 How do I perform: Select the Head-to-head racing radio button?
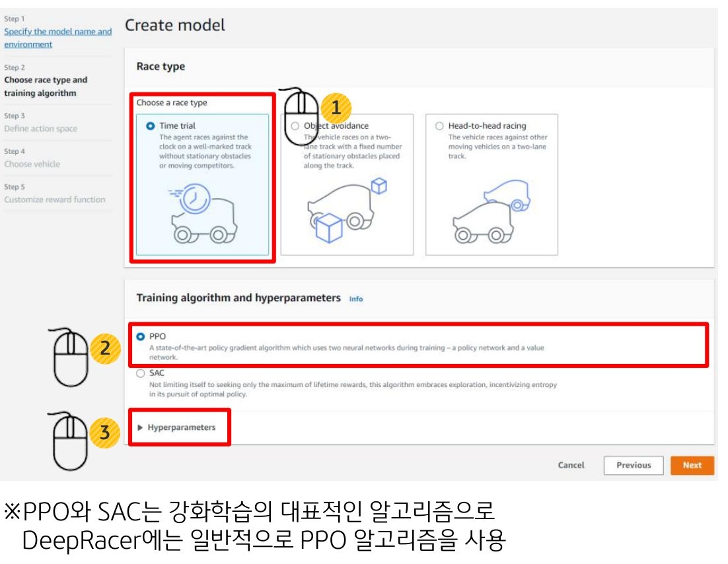(439, 125)
